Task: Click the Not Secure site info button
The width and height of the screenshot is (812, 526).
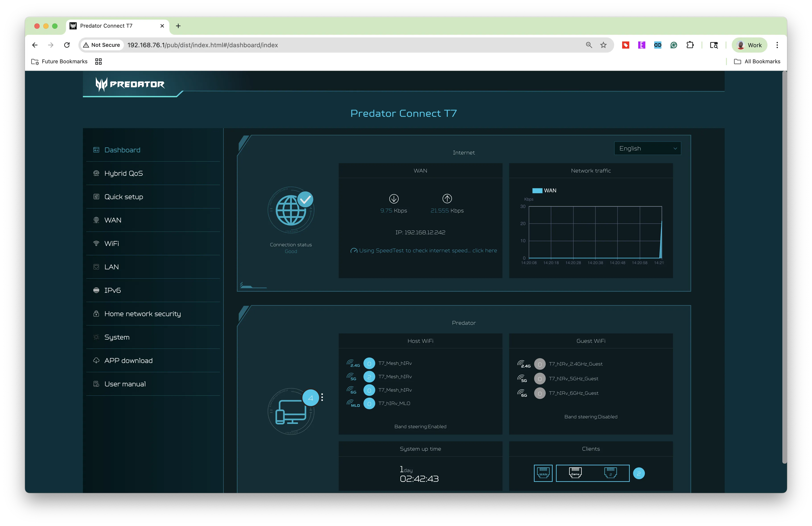Action: (102, 45)
